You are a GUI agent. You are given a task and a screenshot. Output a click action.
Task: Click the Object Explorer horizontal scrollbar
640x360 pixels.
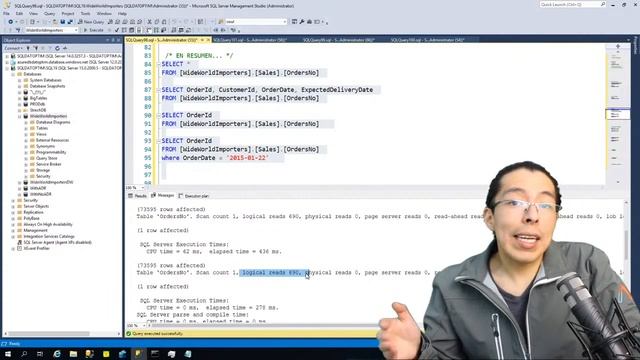coord(61,333)
